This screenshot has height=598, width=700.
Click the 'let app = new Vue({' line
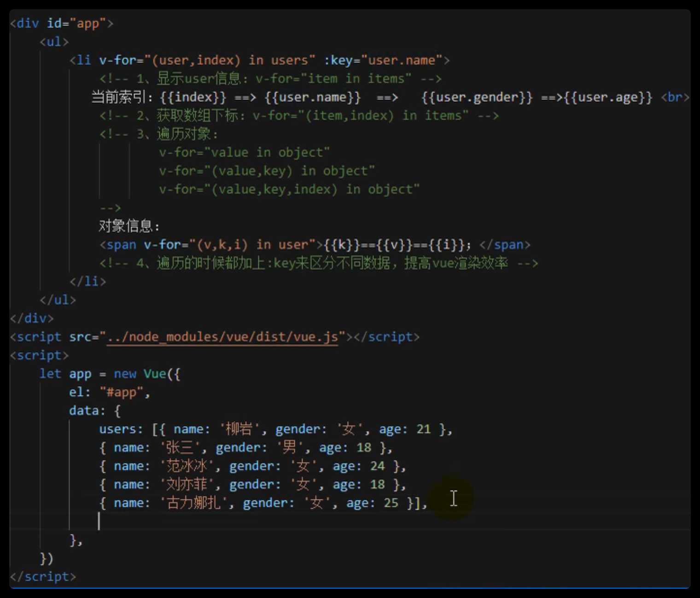click(110, 374)
